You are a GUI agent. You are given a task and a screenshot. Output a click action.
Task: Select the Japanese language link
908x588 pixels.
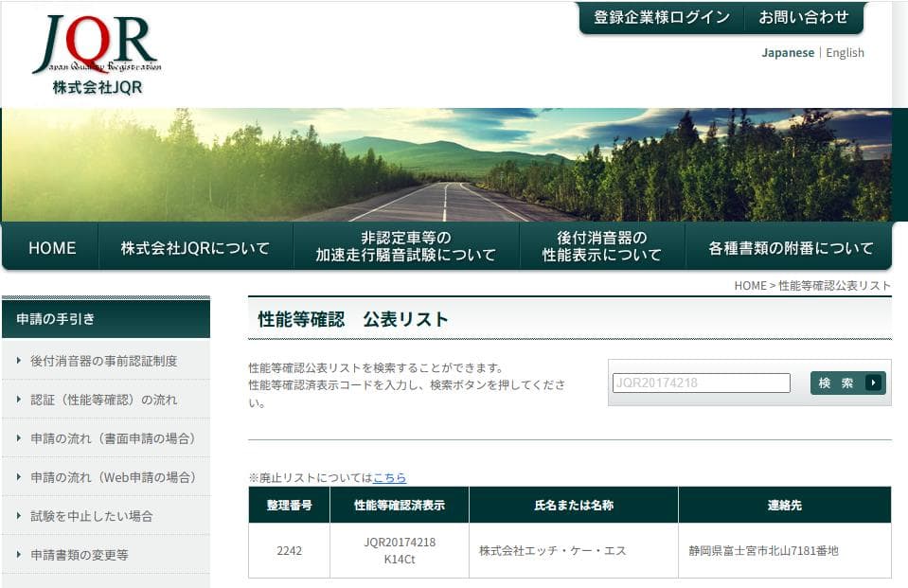[787, 53]
